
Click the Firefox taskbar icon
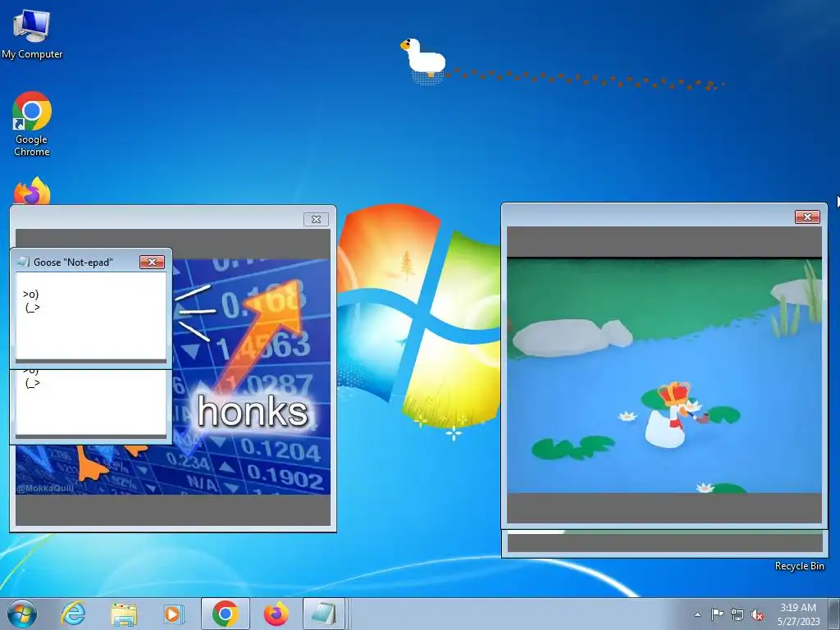tap(276, 614)
